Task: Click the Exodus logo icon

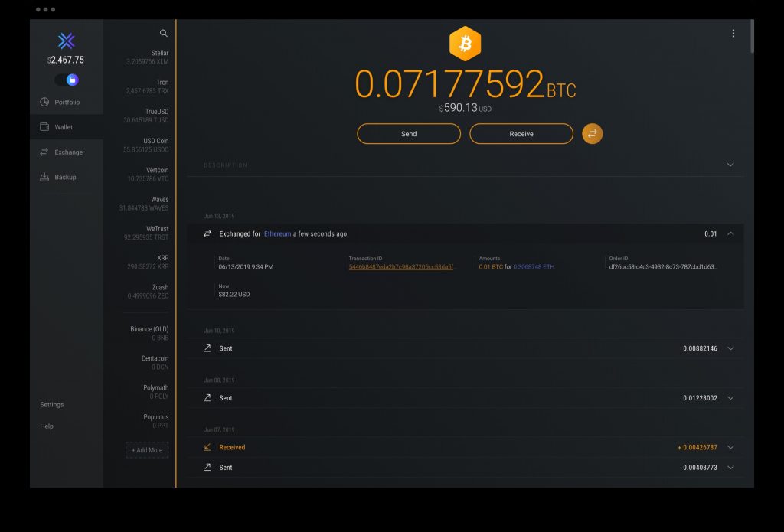Action: [66, 41]
